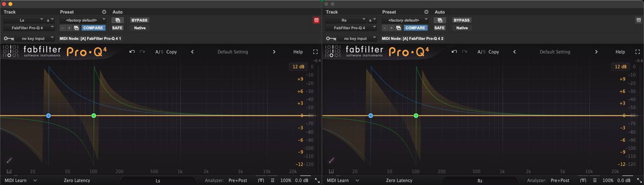Screen dimensions: 644x185
Task: Click phase invert icon in Ls bottom bar
Action: pyautogui.click(x=261, y=181)
